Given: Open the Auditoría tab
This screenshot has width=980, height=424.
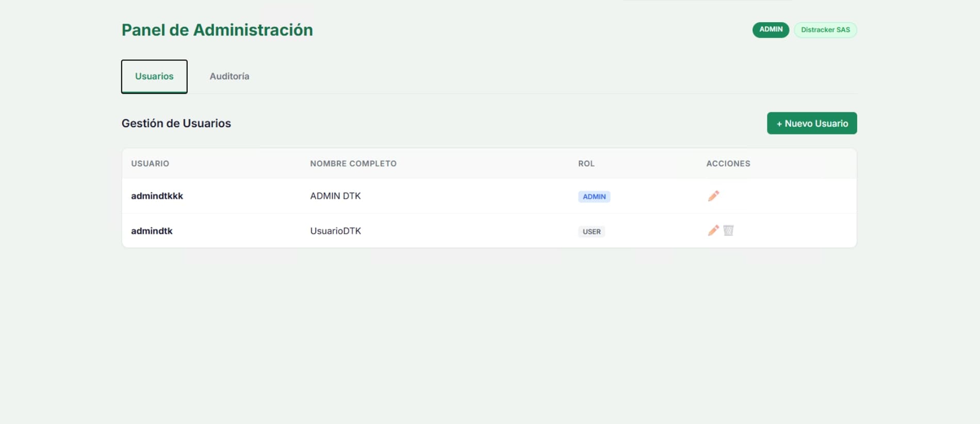Looking at the screenshot, I should tap(230, 76).
